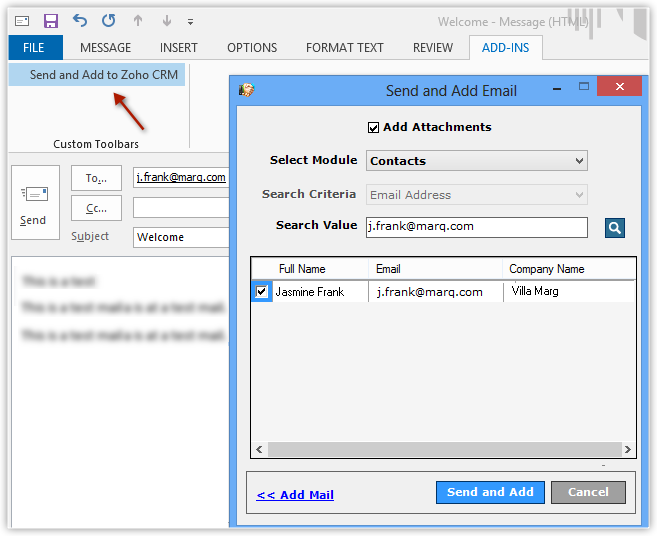657x536 pixels.
Task: Switch to the INSERT ribbon tab
Action: point(179,47)
